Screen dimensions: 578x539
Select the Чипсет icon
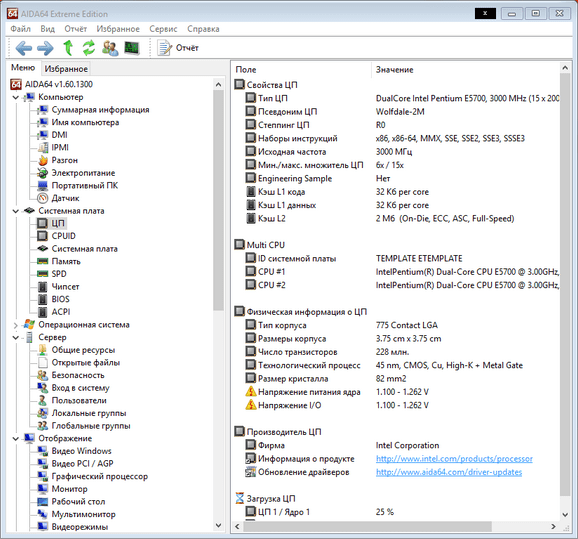click(43, 286)
